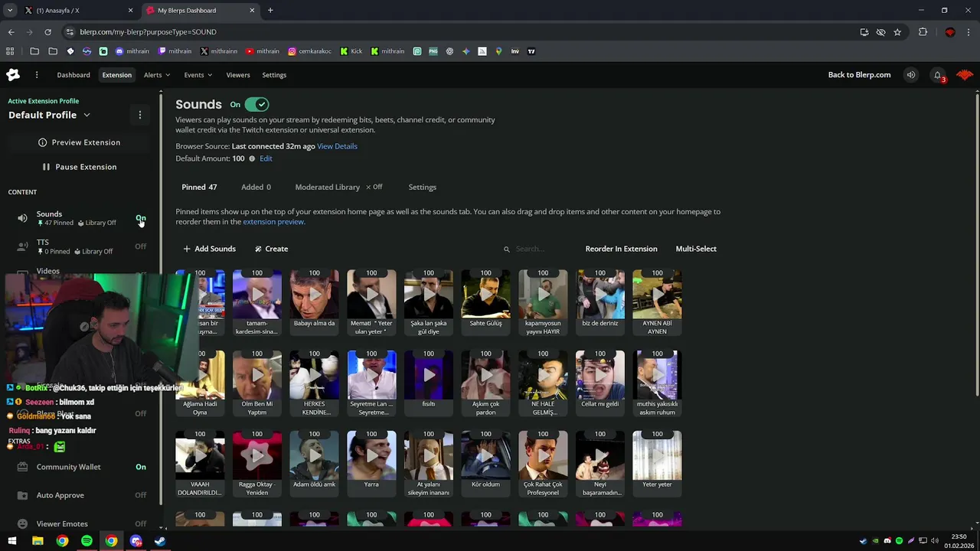The height and width of the screenshot is (551, 980).
Task: Toggle the Sounds On status in sidebar
Action: [x=141, y=218]
